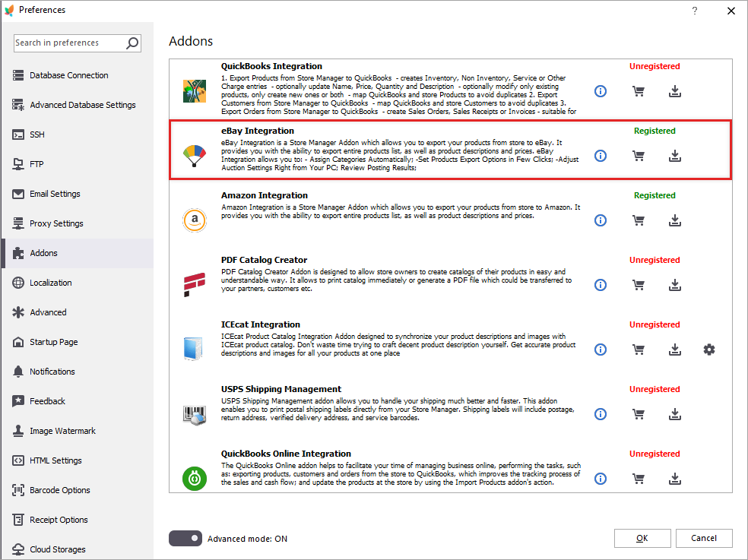Click Unregistered status of PDF Catalog Creator
The width and height of the screenshot is (748, 560).
(x=654, y=260)
